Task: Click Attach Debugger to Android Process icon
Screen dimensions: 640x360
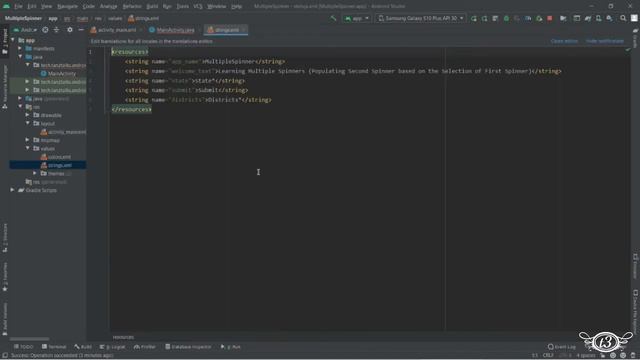Action: [539, 18]
